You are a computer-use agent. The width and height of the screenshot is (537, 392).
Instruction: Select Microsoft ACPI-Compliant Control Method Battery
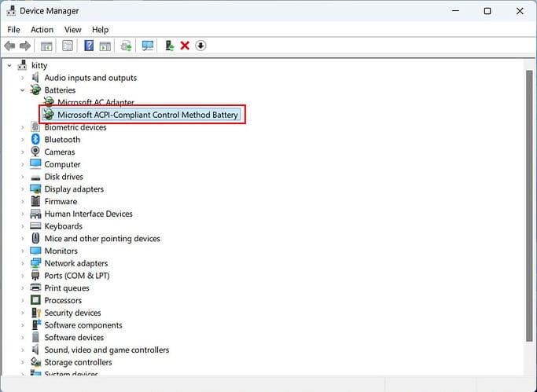click(x=147, y=115)
